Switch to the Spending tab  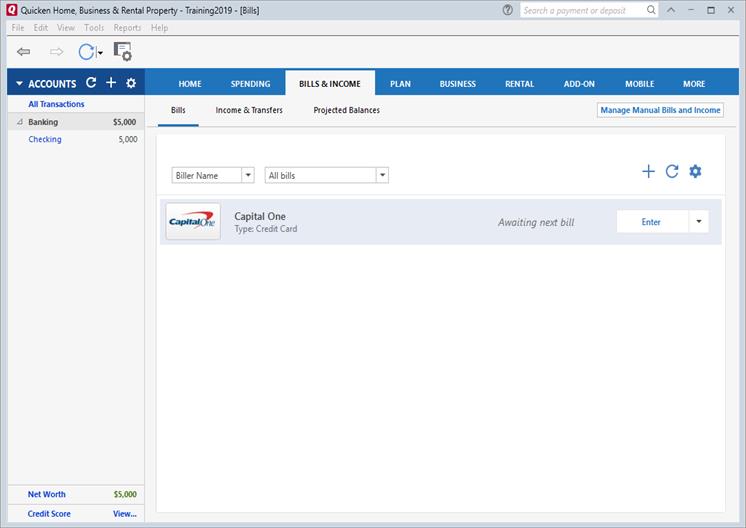pyautogui.click(x=250, y=84)
